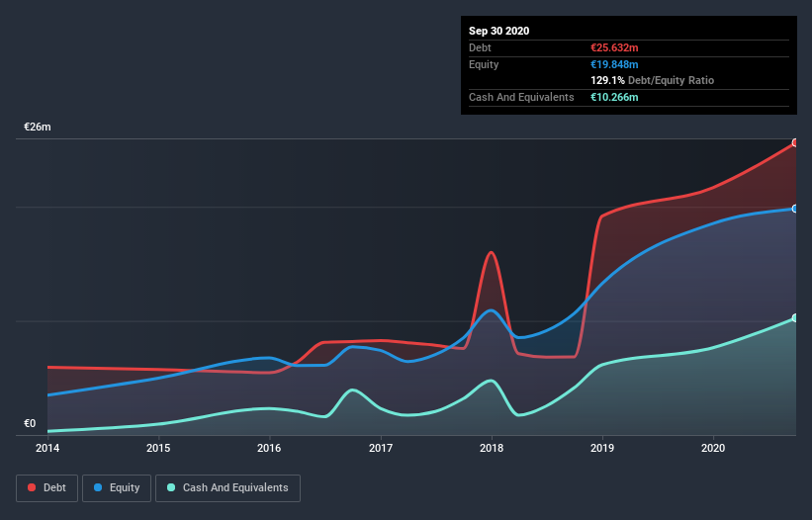The width and height of the screenshot is (812, 520).
Task: Click the €0 y-axis label
Action: click(x=30, y=423)
